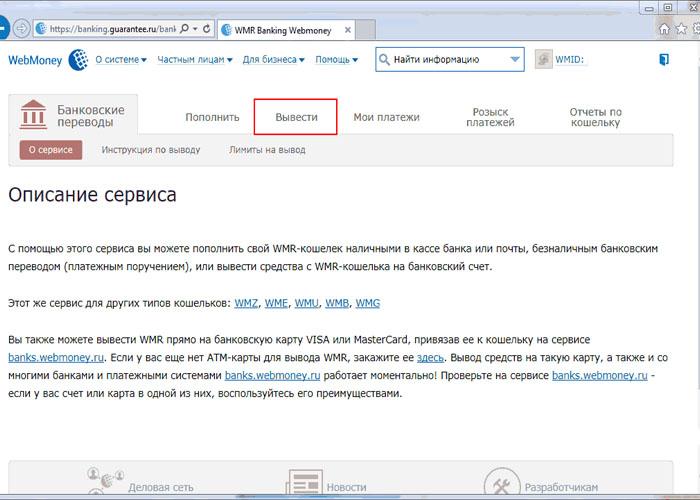
Task: Open Лимиты на вывод subtab
Action: click(267, 150)
